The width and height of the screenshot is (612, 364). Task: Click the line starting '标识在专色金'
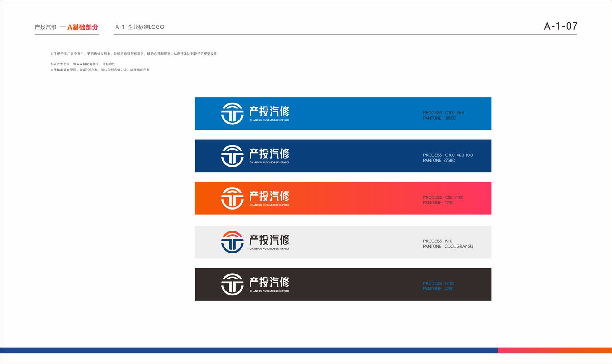tap(83, 64)
